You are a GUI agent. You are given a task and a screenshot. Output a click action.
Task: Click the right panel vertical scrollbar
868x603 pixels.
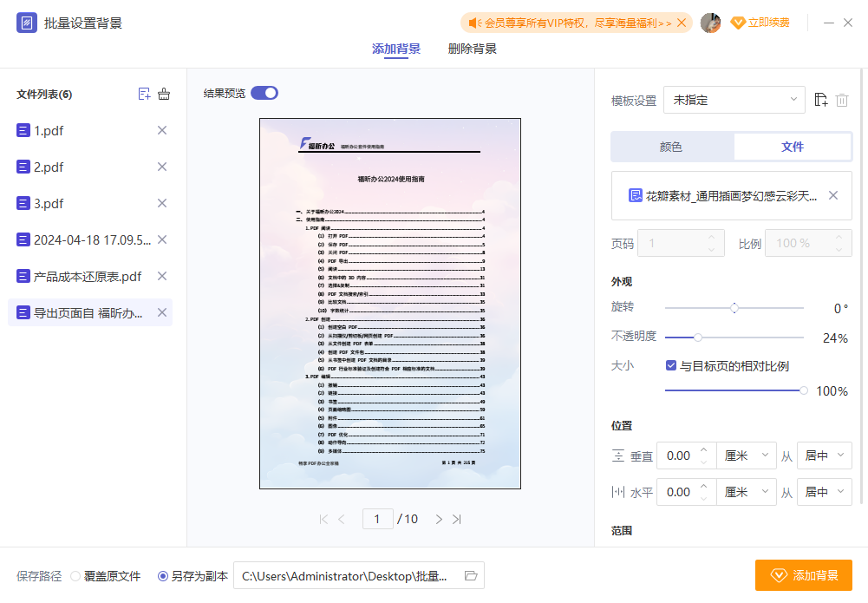pos(862,288)
